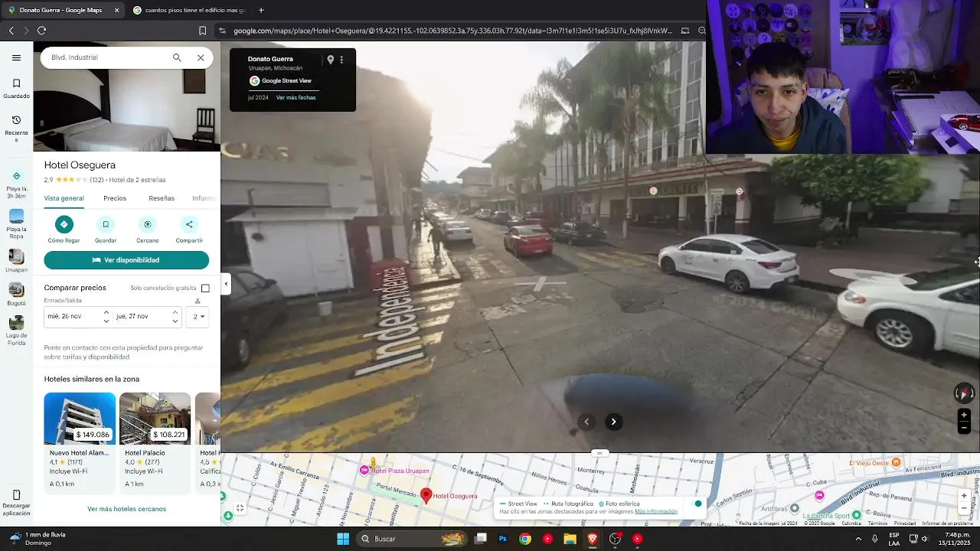
Task: Open the mié, 26 nov check-in date field
Action: coord(73,316)
